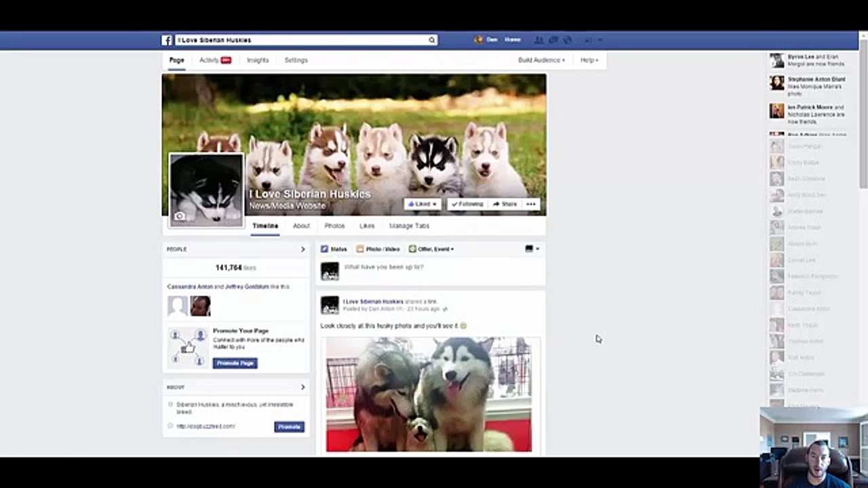Click the camera icon on profile picture

pos(180,216)
